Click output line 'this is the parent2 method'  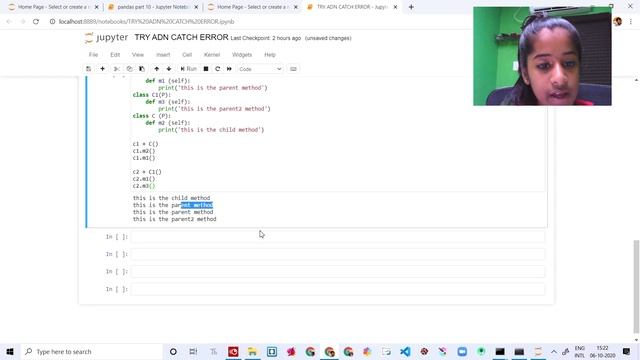pyautogui.click(x=175, y=219)
